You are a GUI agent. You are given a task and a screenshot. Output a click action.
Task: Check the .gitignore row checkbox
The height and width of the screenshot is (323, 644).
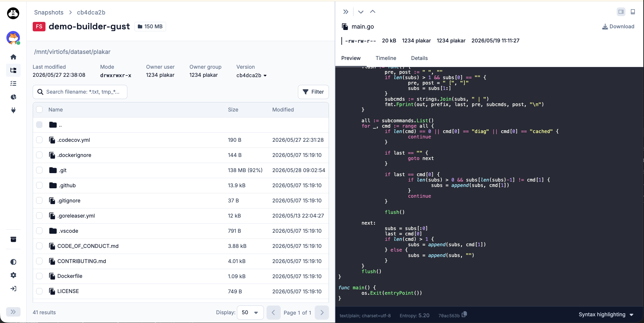(39, 200)
